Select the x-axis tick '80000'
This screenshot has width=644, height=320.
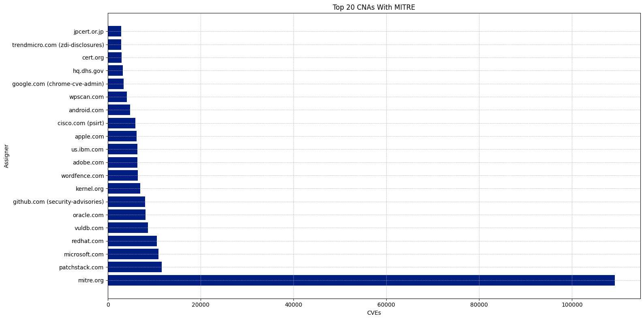[479, 305]
